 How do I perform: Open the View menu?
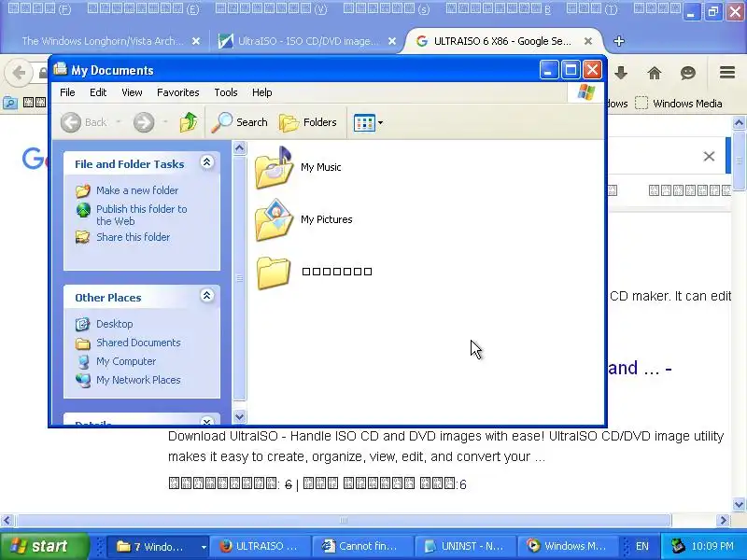[132, 92]
